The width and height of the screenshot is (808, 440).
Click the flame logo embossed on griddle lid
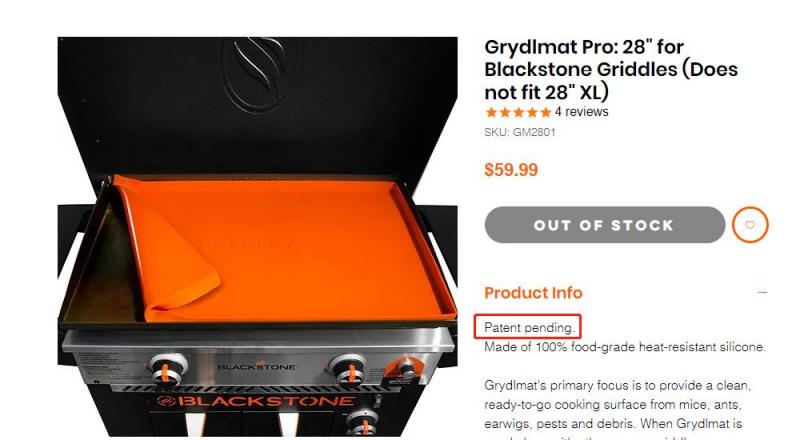[x=257, y=72]
